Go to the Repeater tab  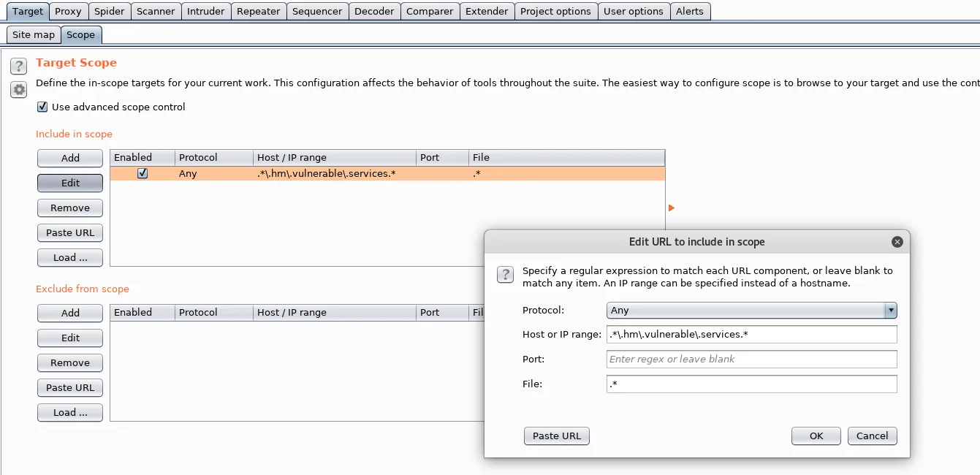tap(259, 11)
